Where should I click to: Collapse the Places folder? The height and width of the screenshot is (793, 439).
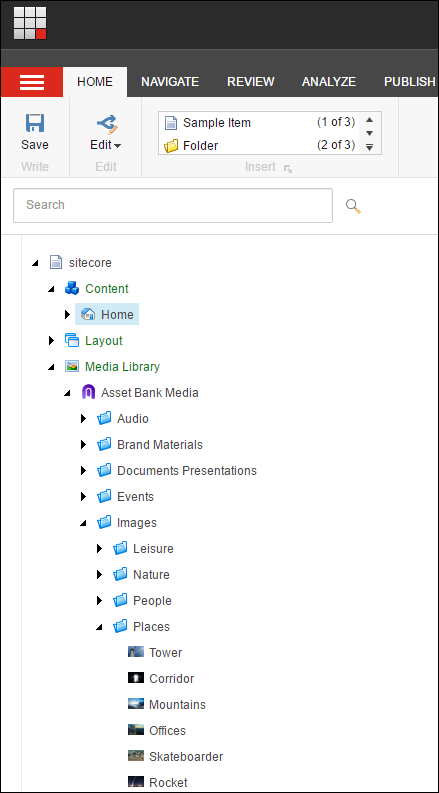pyautogui.click(x=99, y=627)
